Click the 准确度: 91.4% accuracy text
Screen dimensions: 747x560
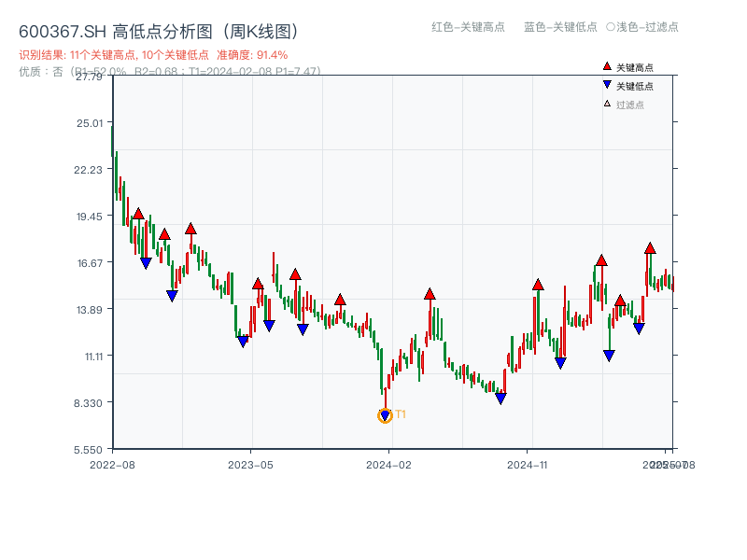pos(252,55)
